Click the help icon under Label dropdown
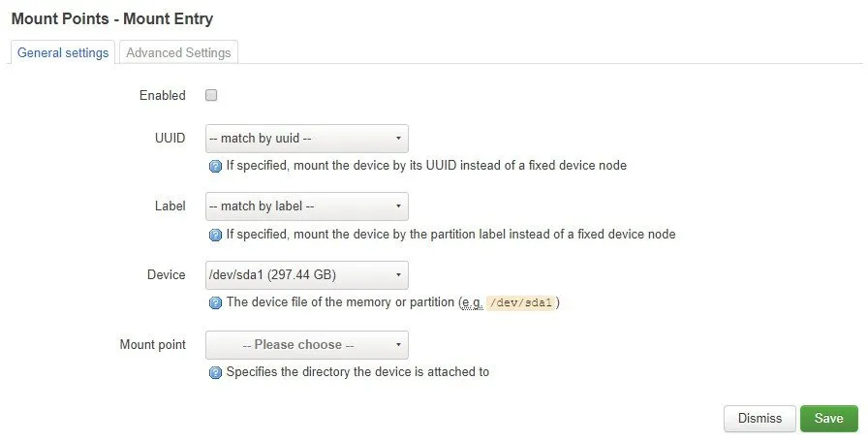The image size is (868, 443). [x=216, y=235]
